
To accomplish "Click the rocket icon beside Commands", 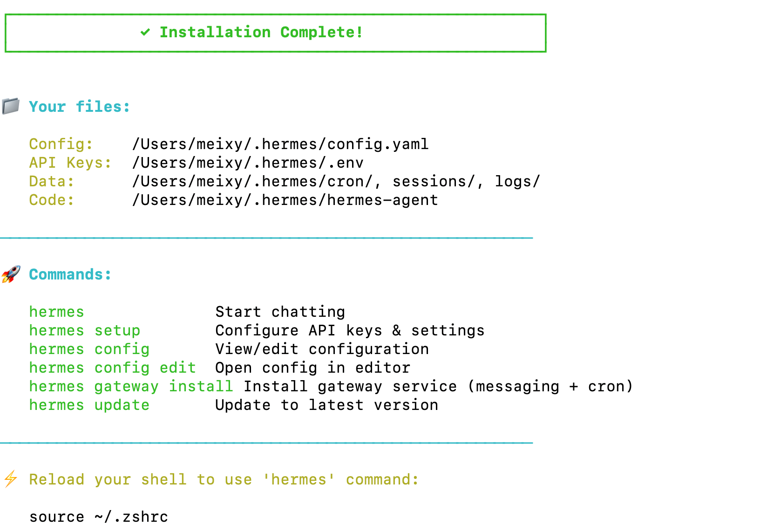I will [x=10, y=274].
